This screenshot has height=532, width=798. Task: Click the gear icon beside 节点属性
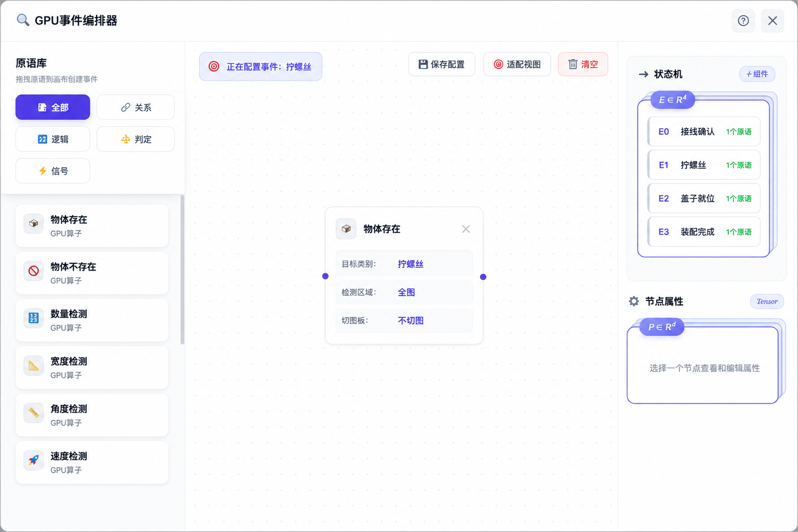[x=634, y=301]
